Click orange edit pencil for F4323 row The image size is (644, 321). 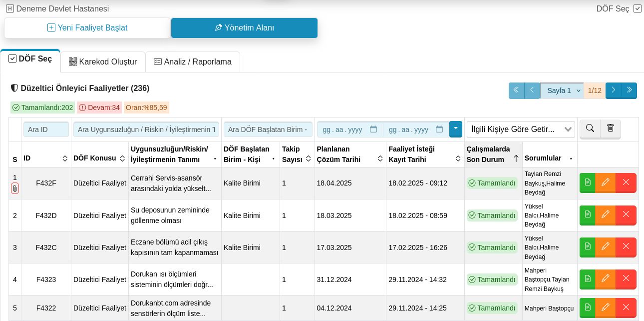pos(606,278)
